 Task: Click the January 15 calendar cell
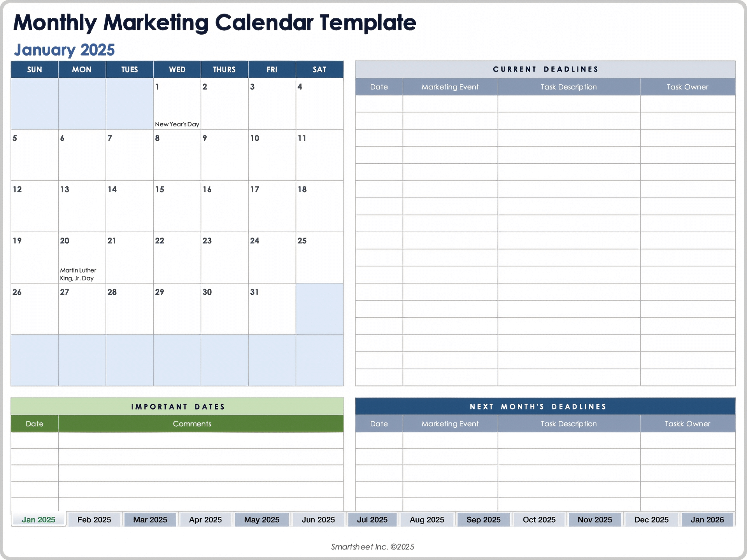177,206
